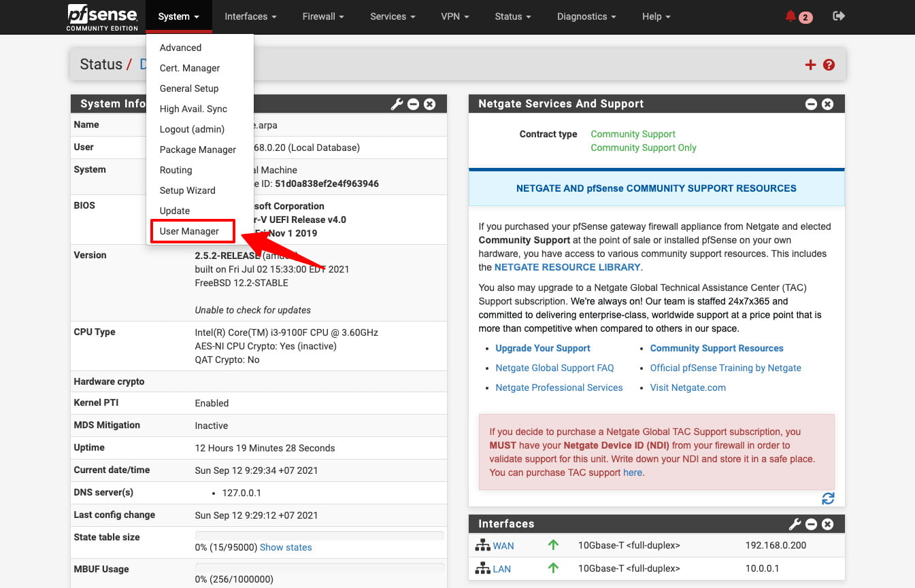
Task: Expand the Diagnostics dropdown menu
Action: 586,16
